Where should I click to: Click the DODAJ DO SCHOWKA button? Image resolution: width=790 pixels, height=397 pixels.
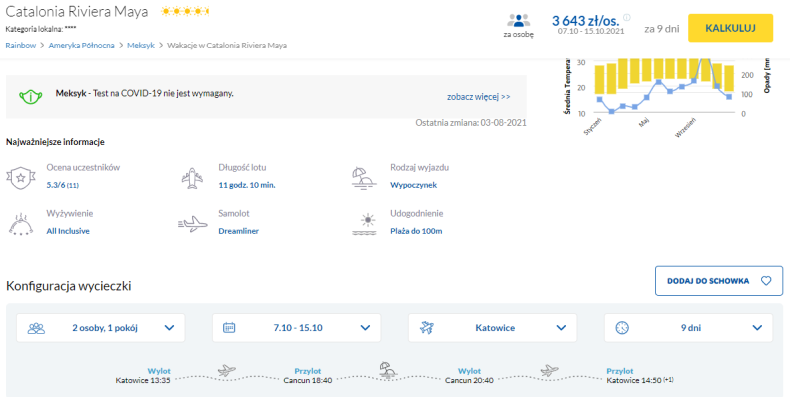pos(719,281)
